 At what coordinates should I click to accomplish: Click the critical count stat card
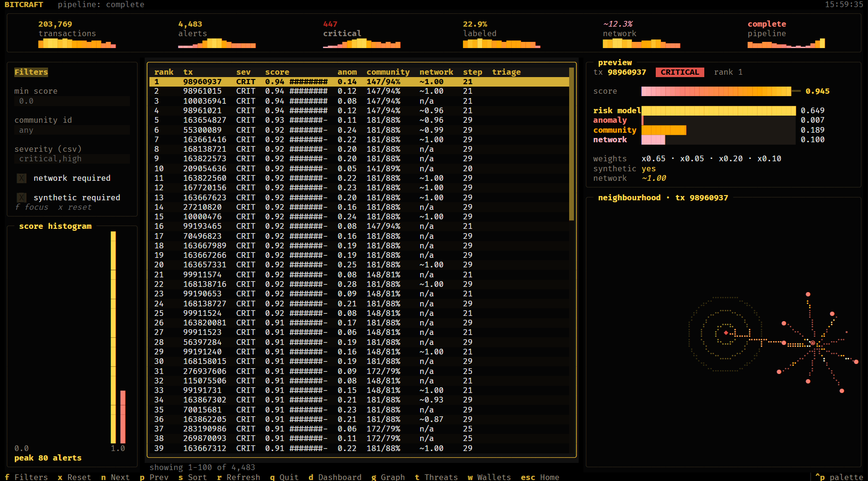click(x=362, y=33)
